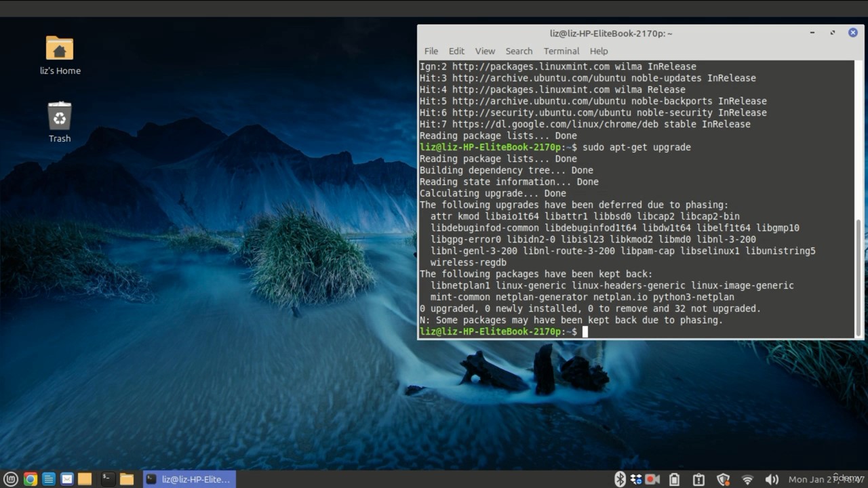Open the Linux Mint start menu
868x488 pixels.
pos(11,479)
